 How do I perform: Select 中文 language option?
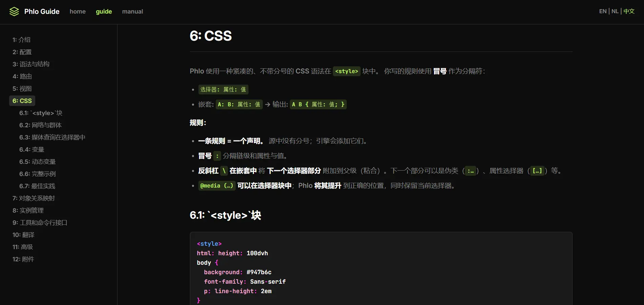[x=629, y=11]
